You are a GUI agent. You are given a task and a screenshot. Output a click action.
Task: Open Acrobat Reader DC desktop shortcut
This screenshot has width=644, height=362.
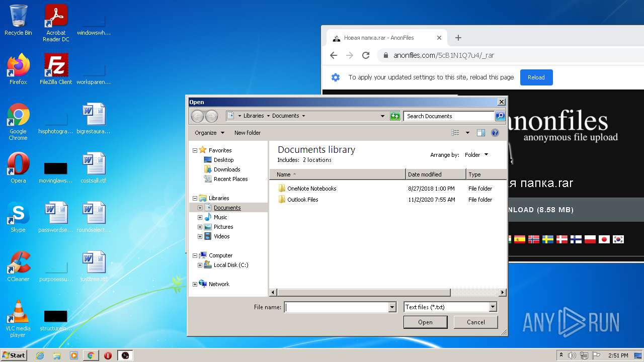pyautogui.click(x=56, y=23)
